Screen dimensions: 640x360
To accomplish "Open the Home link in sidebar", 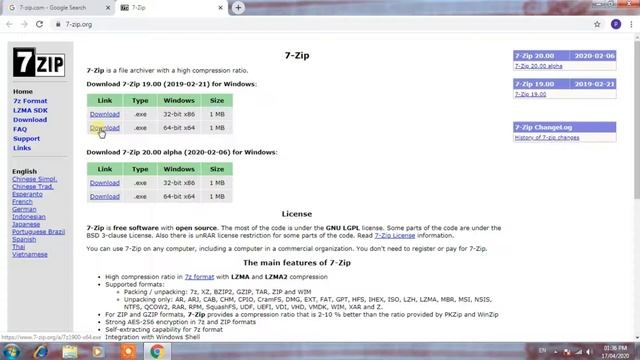I will [22, 91].
